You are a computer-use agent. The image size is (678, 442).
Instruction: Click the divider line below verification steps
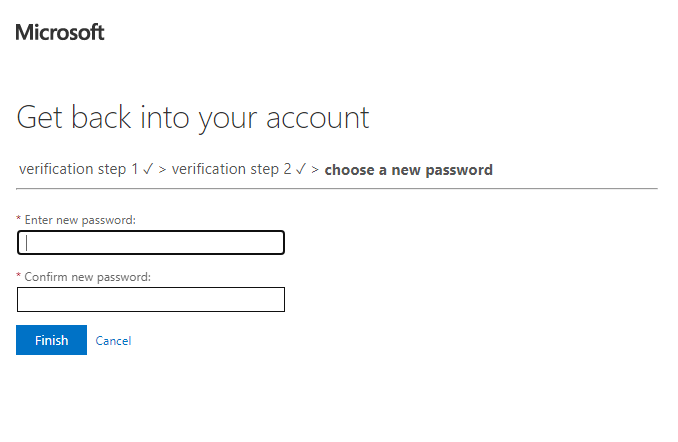point(337,188)
